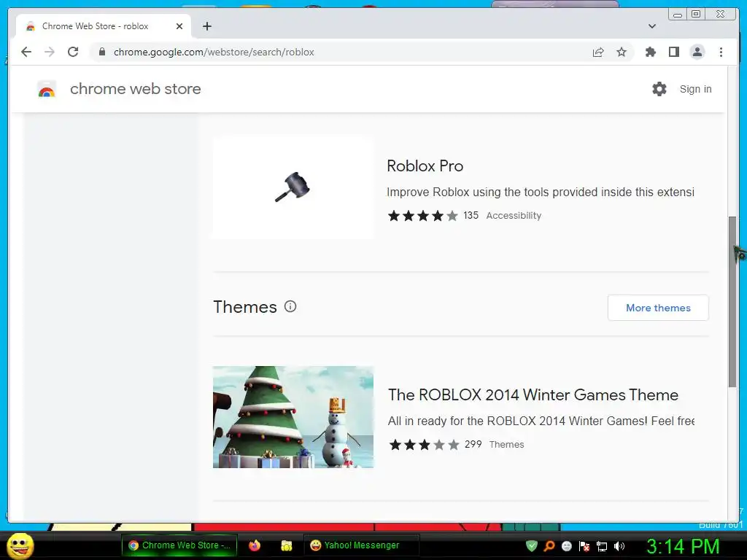Reload the current page
This screenshot has width=747, height=560.
(73, 52)
